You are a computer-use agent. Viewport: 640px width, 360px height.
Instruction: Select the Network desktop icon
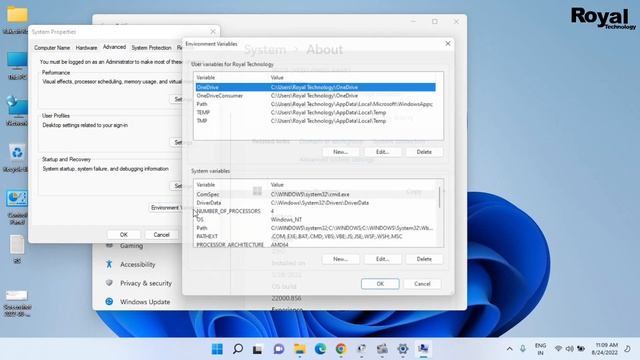click(x=17, y=111)
